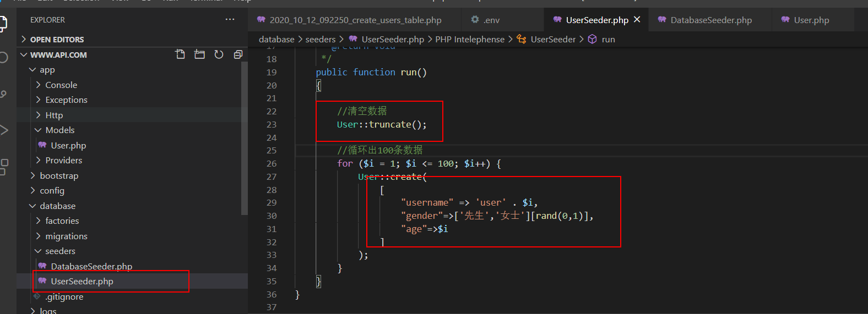
Task: Click the database breadcrumb segment
Action: pos(276,39)
